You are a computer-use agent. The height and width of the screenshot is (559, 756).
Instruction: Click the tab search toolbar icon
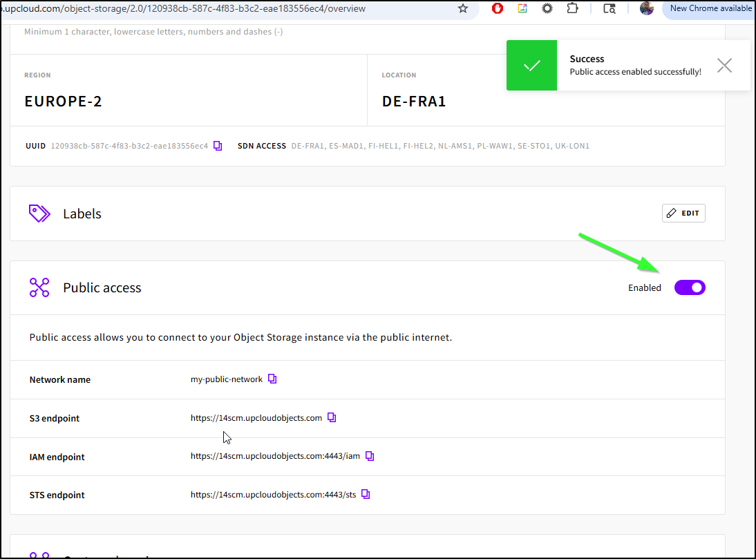[609, 9]
